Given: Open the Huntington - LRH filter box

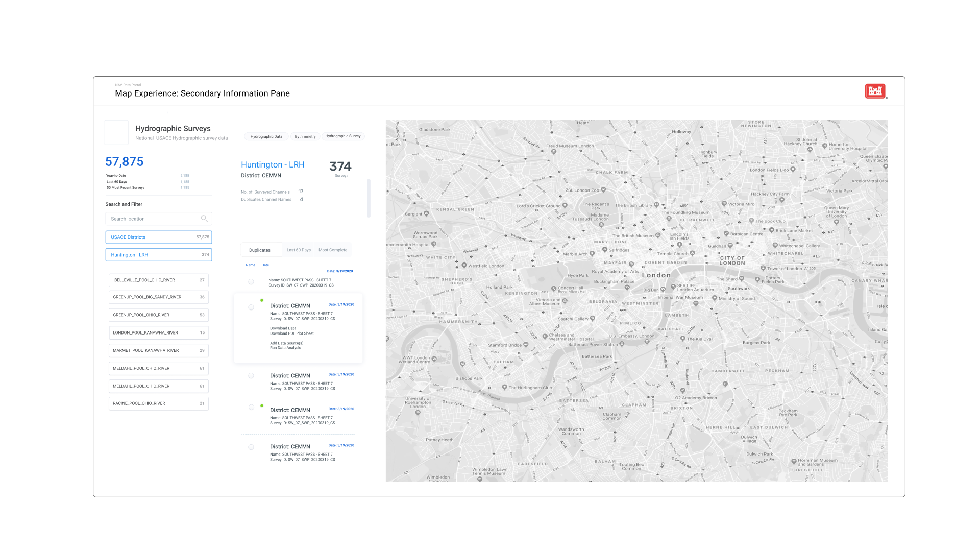Looking at the screenshot, I should tap(159, 255).
